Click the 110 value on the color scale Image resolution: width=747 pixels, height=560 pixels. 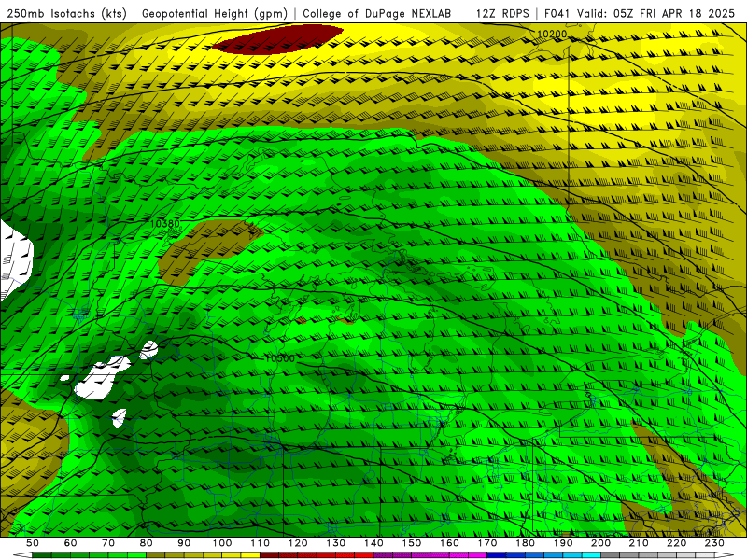coord(261,543)
